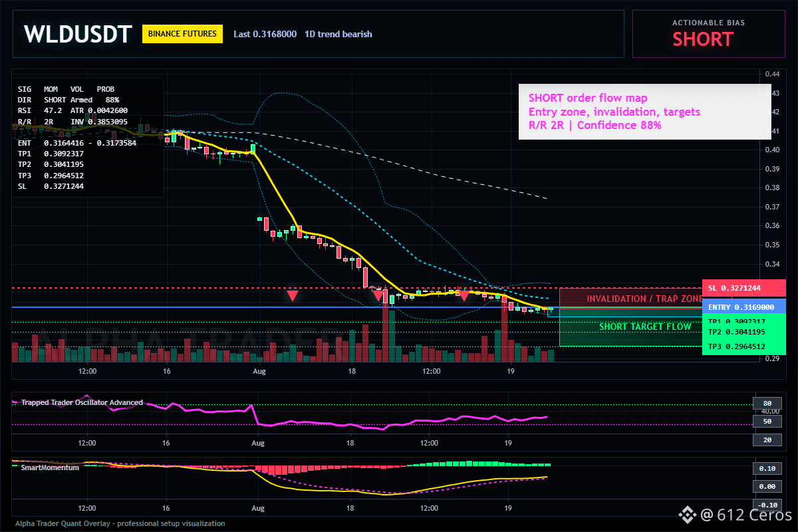This screenshot has width=798, height=532.
Task: Click the 20 level on oscillator axis
Action: click(767, 440)
